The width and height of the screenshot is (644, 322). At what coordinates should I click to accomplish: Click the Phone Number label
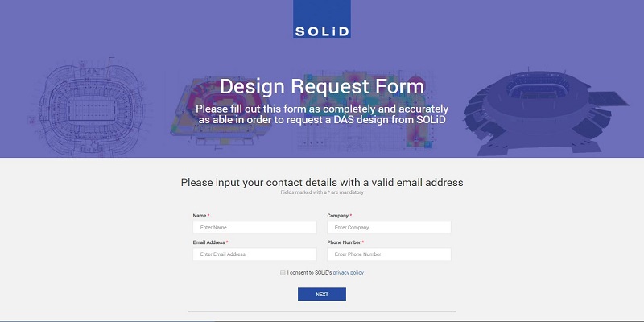[344, 242]
